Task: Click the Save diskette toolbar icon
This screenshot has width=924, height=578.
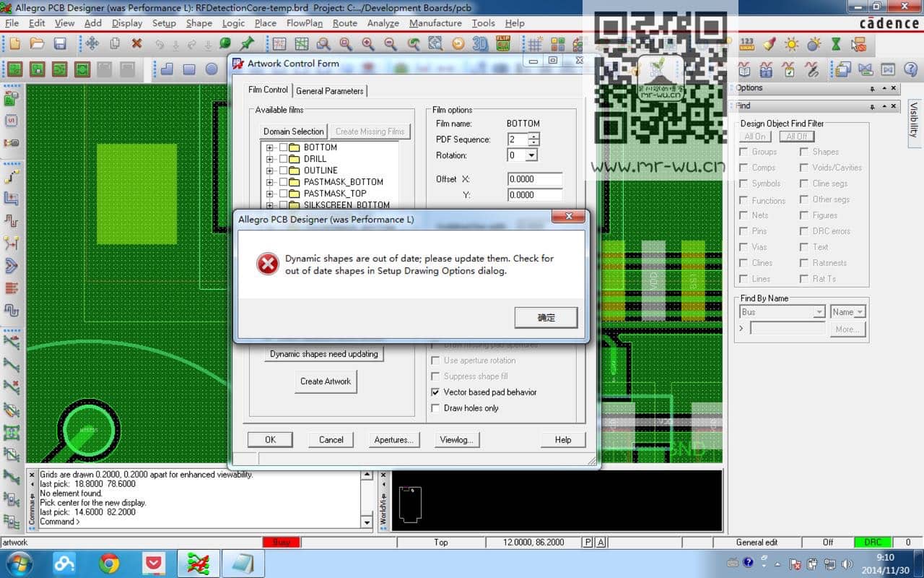Action: pos(60,44)
